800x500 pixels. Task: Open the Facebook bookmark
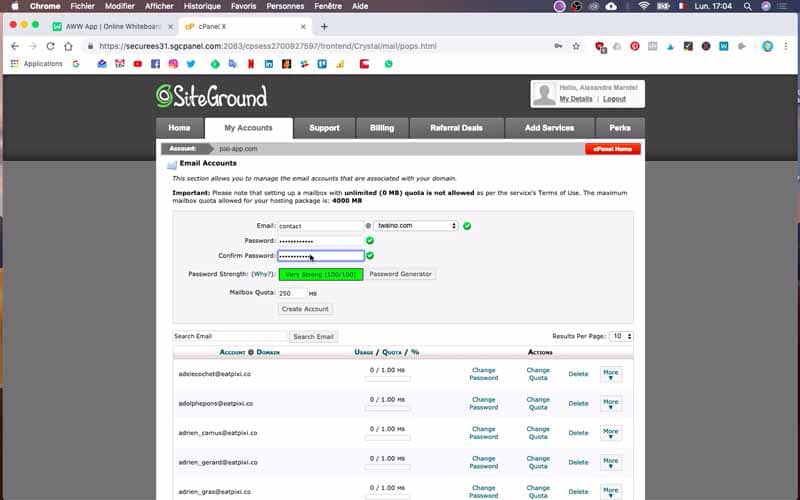point(155,64)
